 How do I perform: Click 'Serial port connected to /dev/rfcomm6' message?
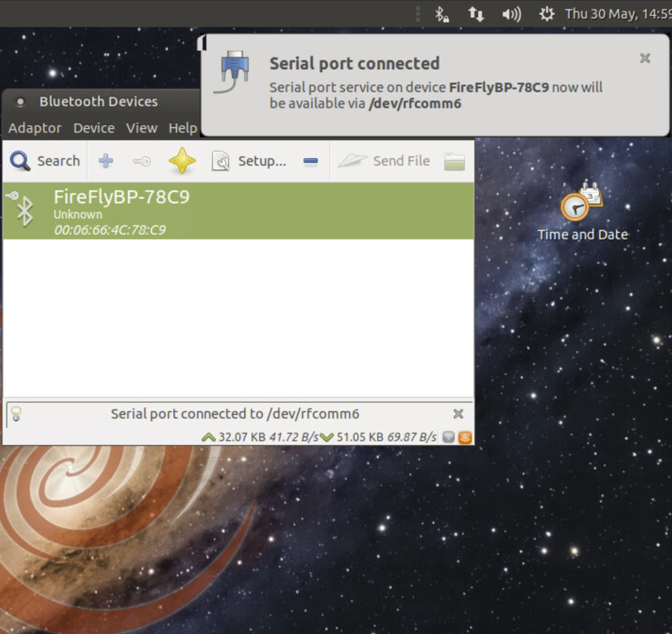coord(235,414)
